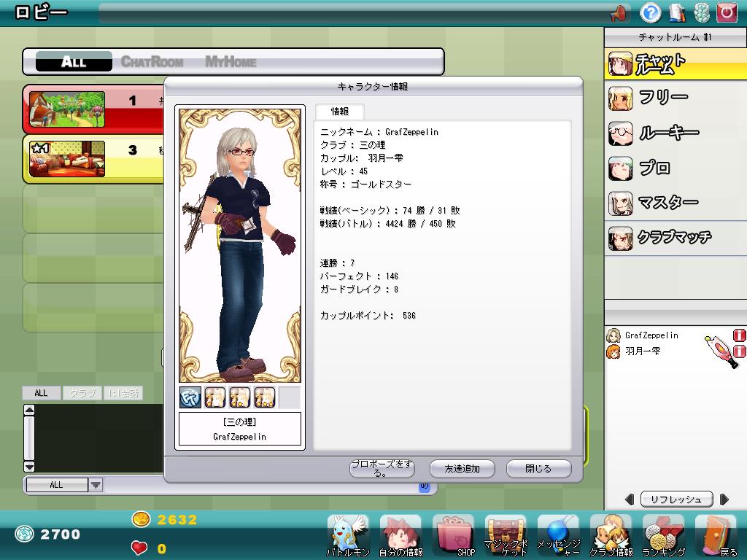Open the help question mark icon

650,12
